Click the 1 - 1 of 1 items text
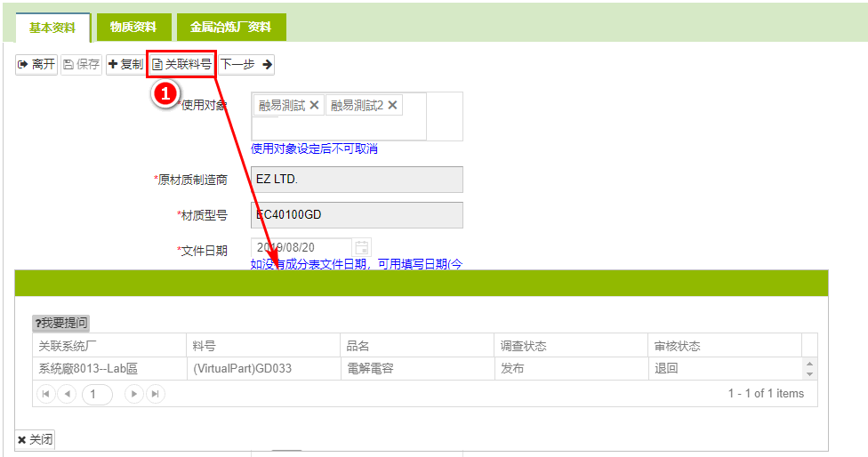Image resolution: width=868 pixels, height=457 pixels. coord(766,393)
